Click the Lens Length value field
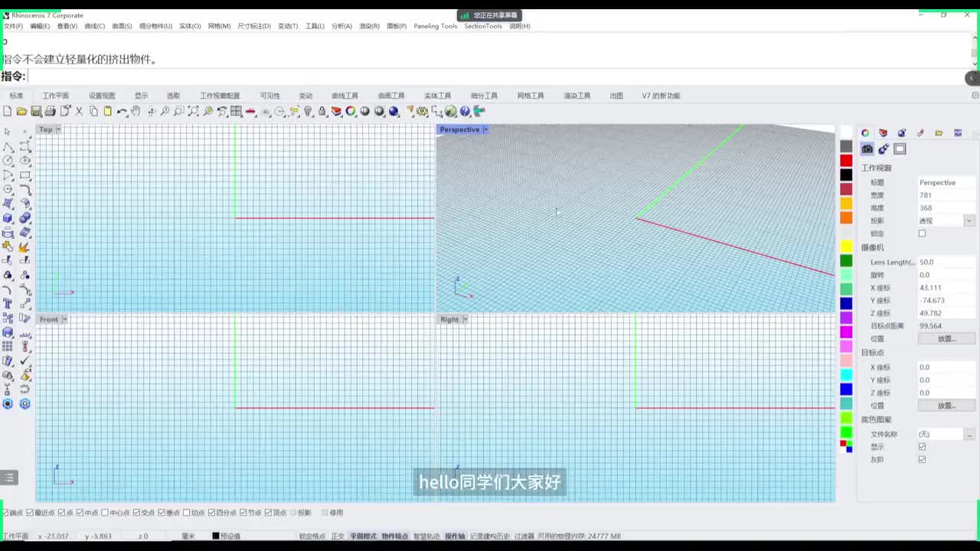The height and width of the screenshot is (551, 980). tap(946, 262)
